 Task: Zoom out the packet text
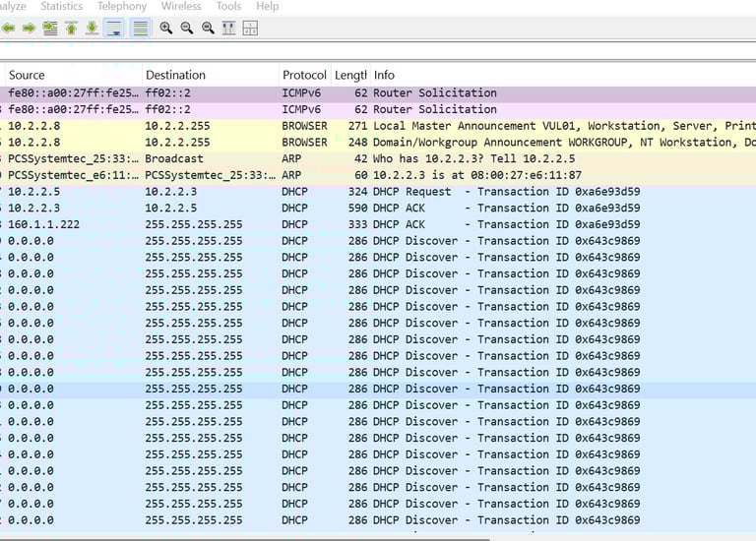[187, 28]
